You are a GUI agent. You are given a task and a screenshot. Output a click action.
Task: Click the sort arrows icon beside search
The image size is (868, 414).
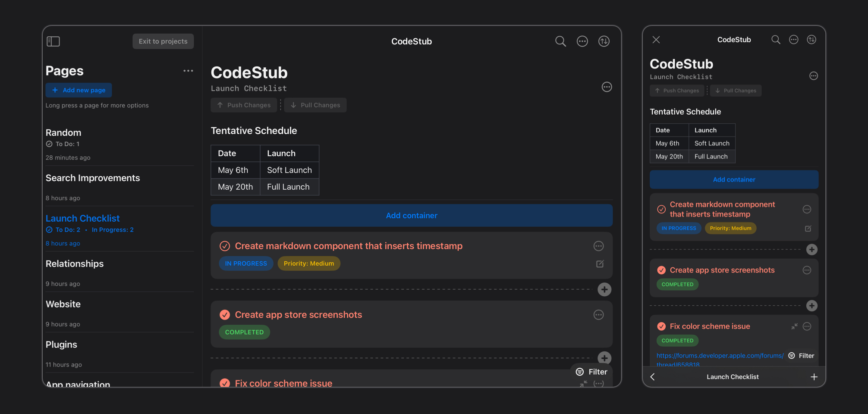click(604, 41)
